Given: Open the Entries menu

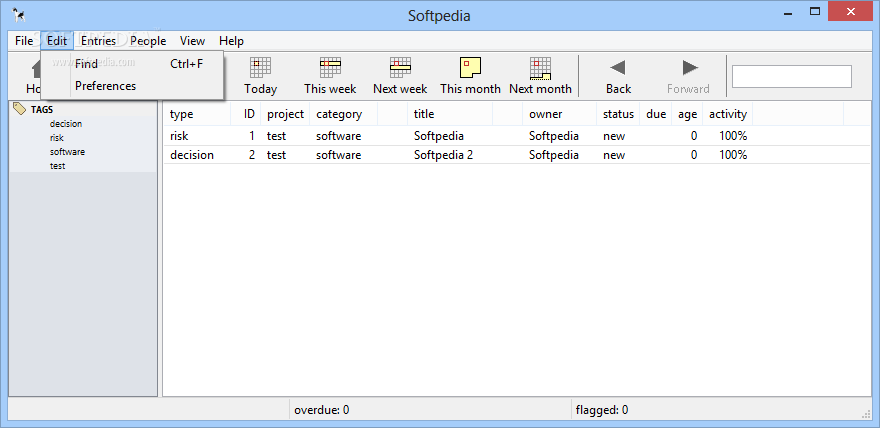Looking at the screenshot, I should point(98,40).
